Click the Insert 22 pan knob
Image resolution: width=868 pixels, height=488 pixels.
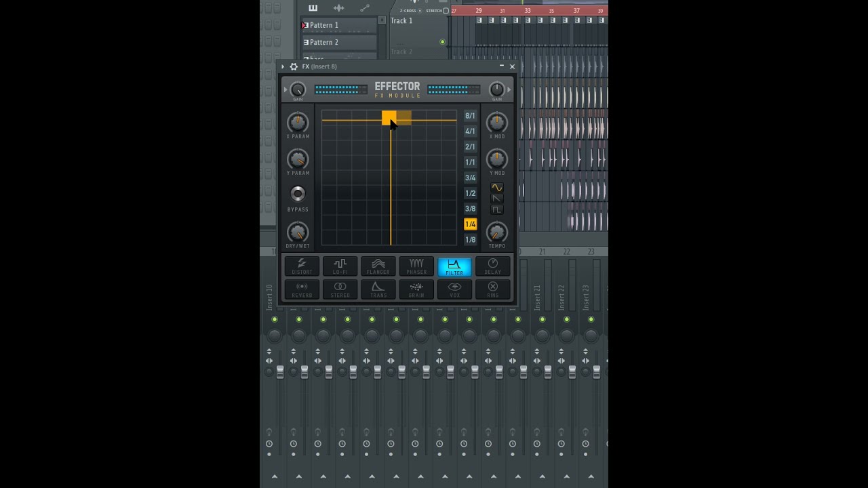point(567,335)
